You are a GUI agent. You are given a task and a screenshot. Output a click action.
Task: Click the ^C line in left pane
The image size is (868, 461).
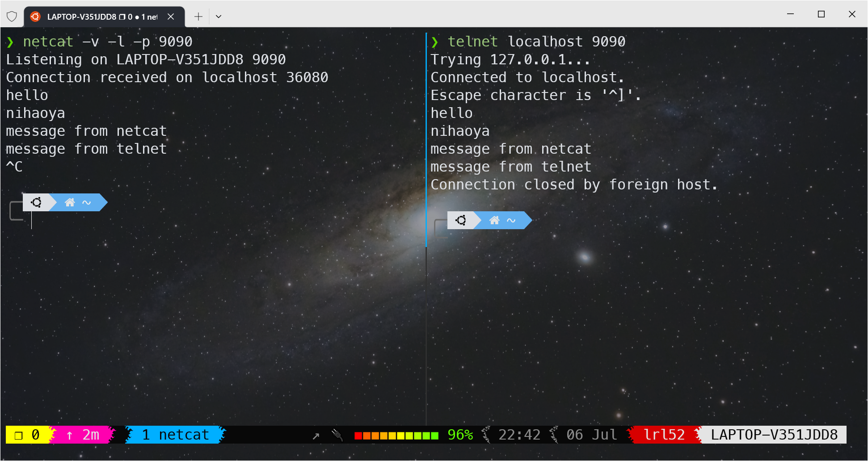coord(14,167)
